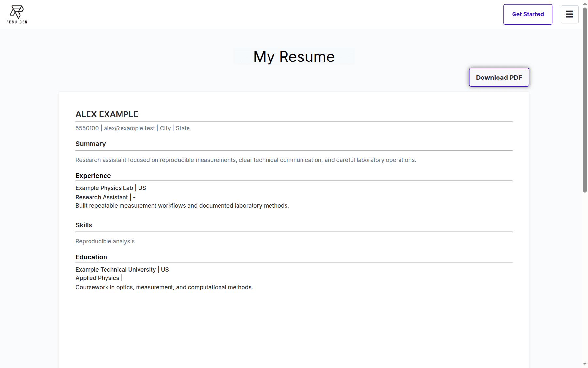The width and height of the screenshot is (588, 368).
Task: Click the 'Coursework in optics' description
Action: pyautogui.click(x=164, y=287)
